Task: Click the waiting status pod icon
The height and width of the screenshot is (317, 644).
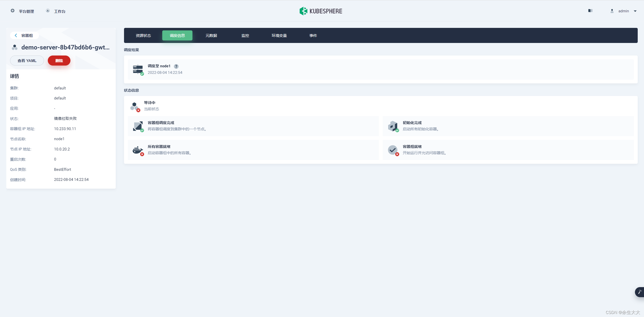Action: pyautogui.click(x=134, y=106)
